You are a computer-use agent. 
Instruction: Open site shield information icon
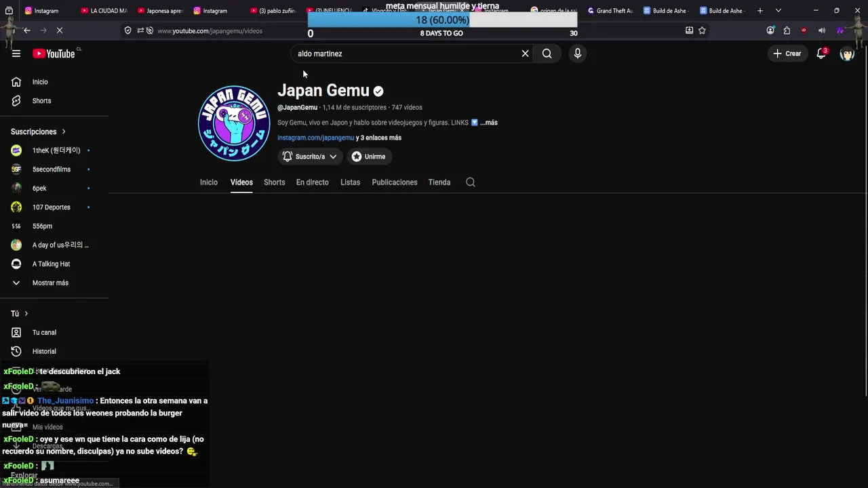click(127, 30)
